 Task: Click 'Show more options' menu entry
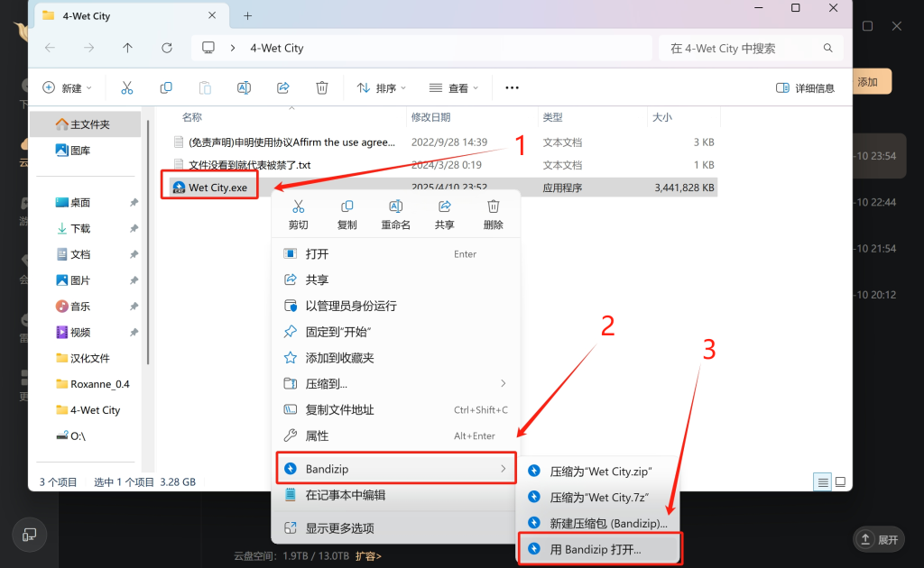coord(339,528)
